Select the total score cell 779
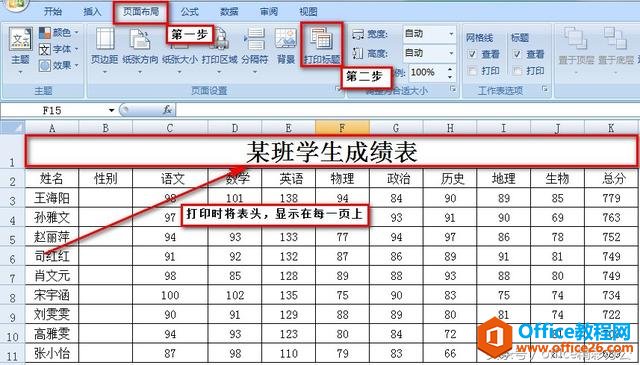640x365 pixels. pyautogui.click(x=611, y=198)
